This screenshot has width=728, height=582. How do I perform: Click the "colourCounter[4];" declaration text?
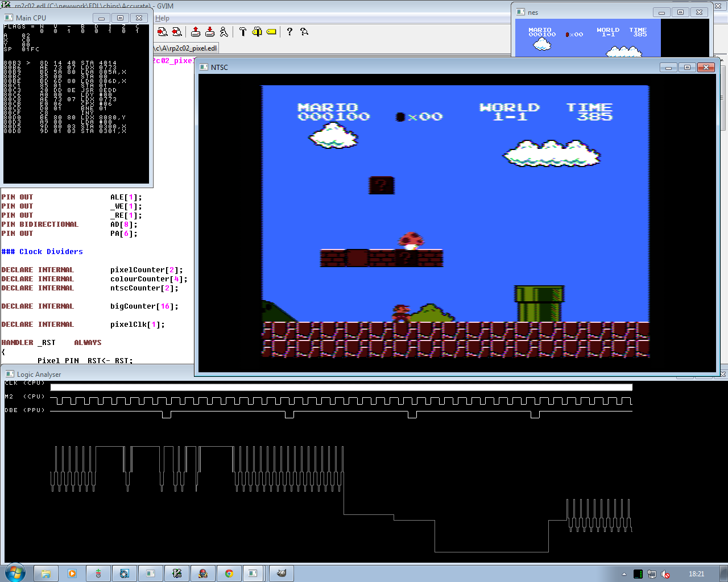(x=149, y=279)
